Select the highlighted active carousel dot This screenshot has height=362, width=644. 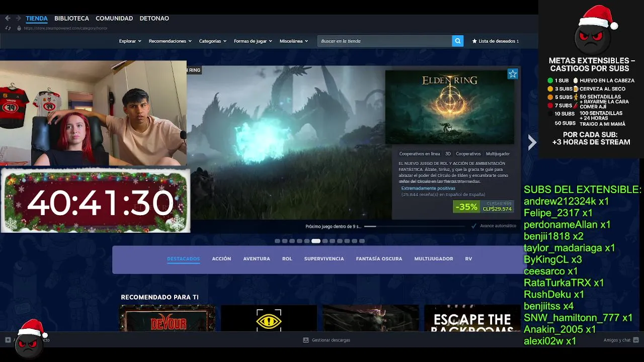316,241
